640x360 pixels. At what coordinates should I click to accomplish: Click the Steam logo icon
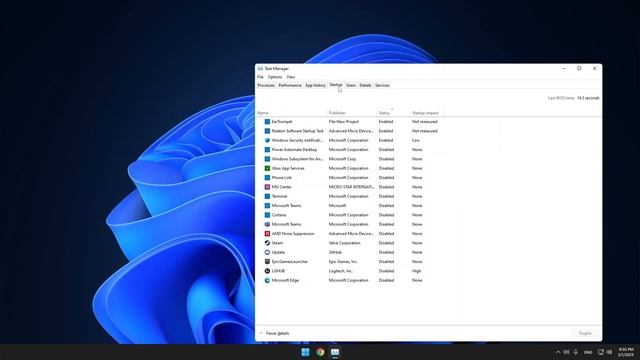[267, 243]
